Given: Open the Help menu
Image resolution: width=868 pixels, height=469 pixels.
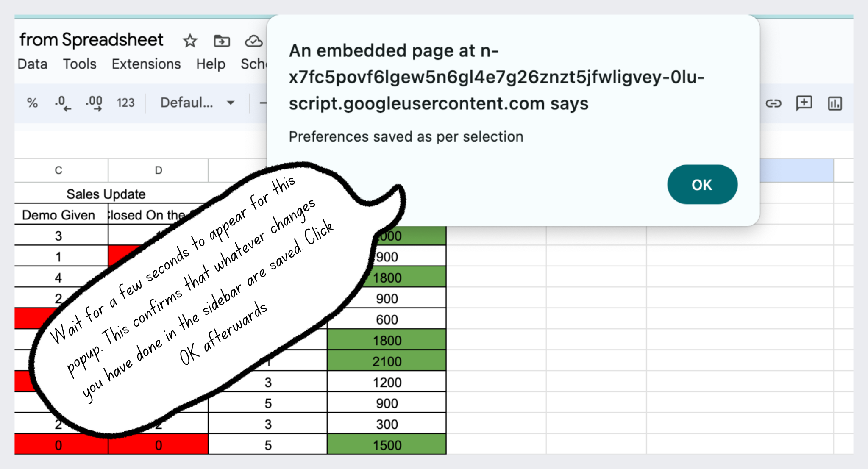Looking at the screenshot, I should coord(211,64).
